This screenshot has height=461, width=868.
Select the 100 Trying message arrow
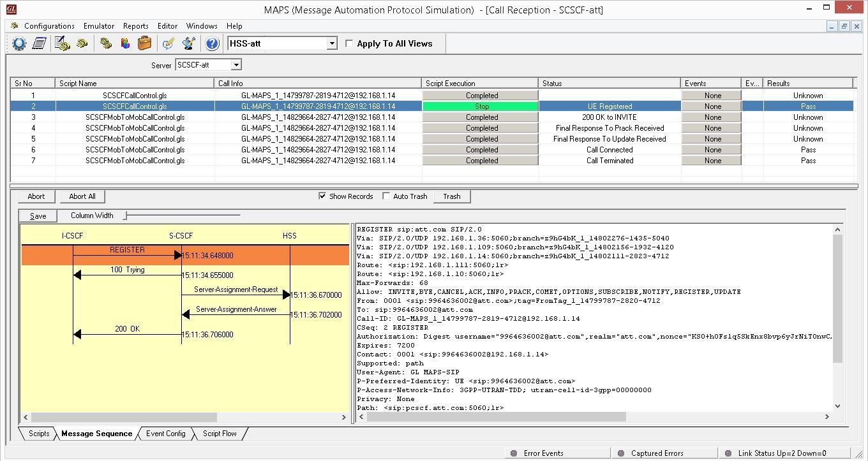click(x=127, y=275)
